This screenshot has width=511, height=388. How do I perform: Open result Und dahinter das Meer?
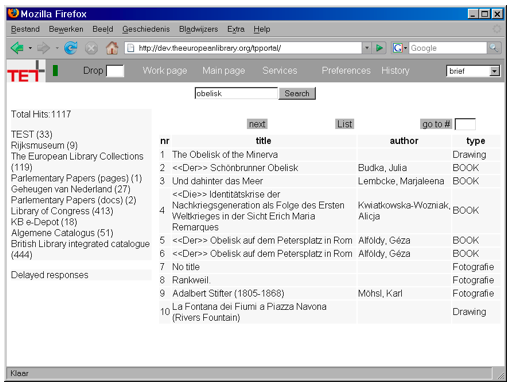point(217,181)
